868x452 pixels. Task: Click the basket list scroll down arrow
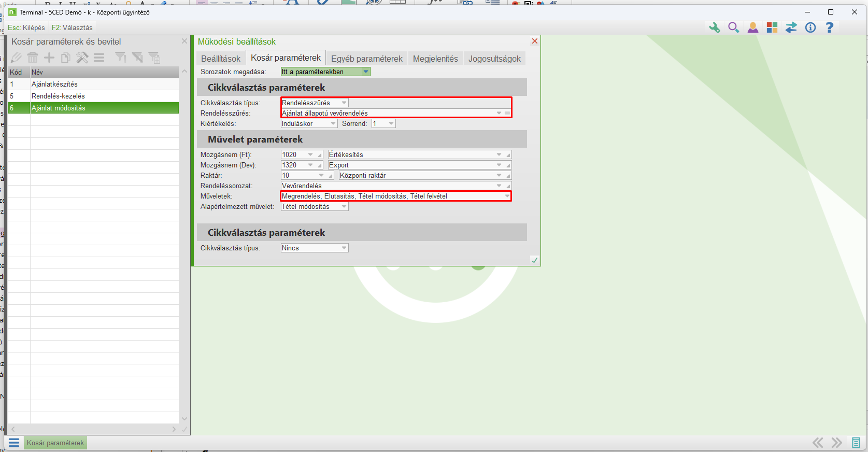[184, 419]
